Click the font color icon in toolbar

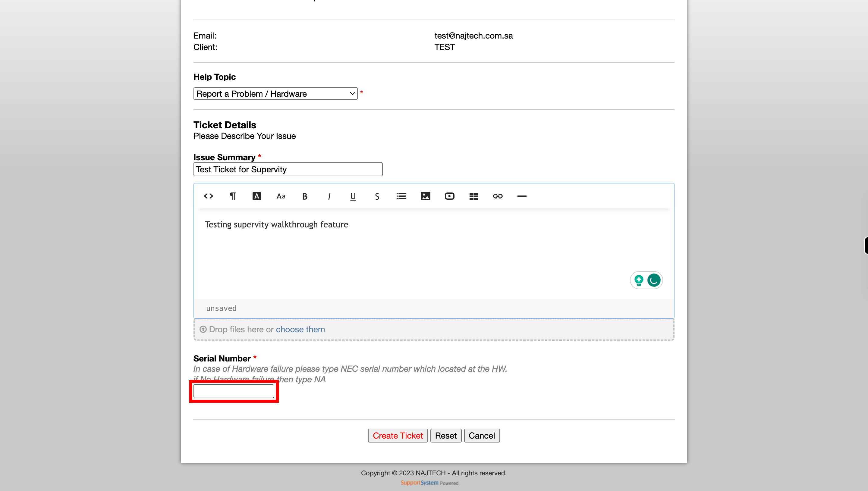point(256,196)
